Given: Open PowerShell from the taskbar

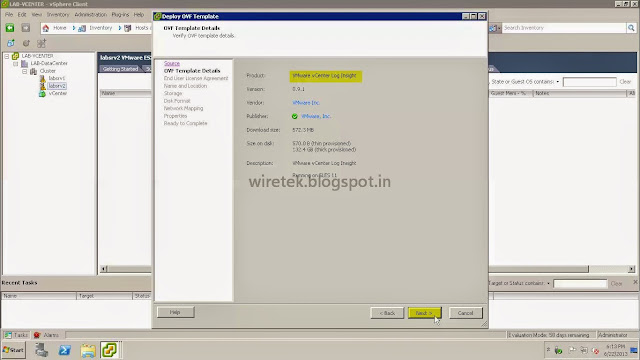Looking at the screenshot, I should click(x=64, y=350).
